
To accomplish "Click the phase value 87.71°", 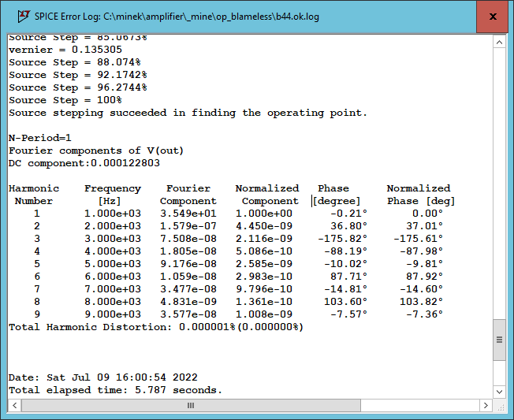I will [348, 277].
